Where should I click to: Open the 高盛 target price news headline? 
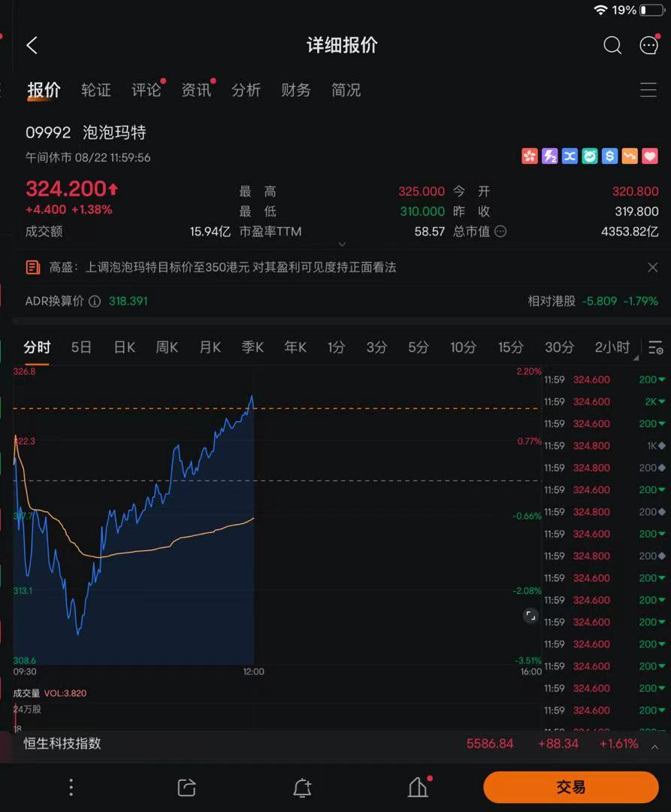click(222, 267)
